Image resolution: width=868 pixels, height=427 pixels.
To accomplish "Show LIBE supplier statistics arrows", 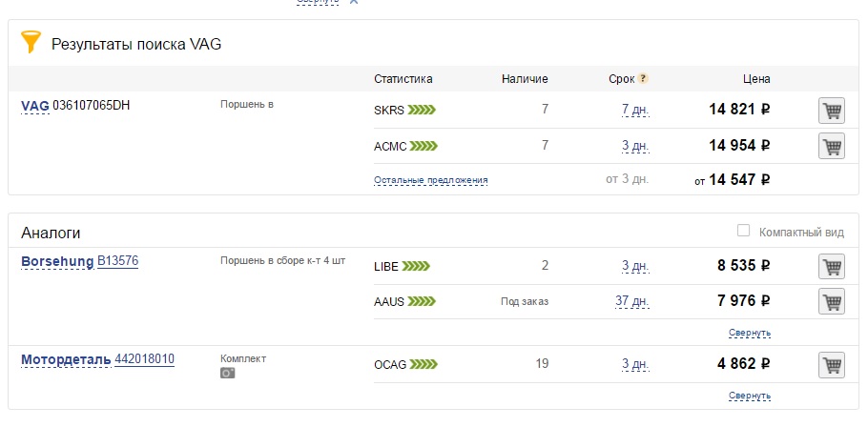I will 416,267.
